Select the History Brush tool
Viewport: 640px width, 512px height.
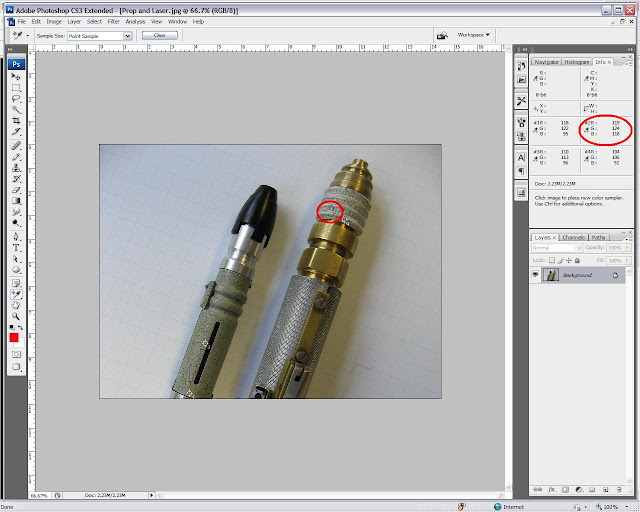16,179
